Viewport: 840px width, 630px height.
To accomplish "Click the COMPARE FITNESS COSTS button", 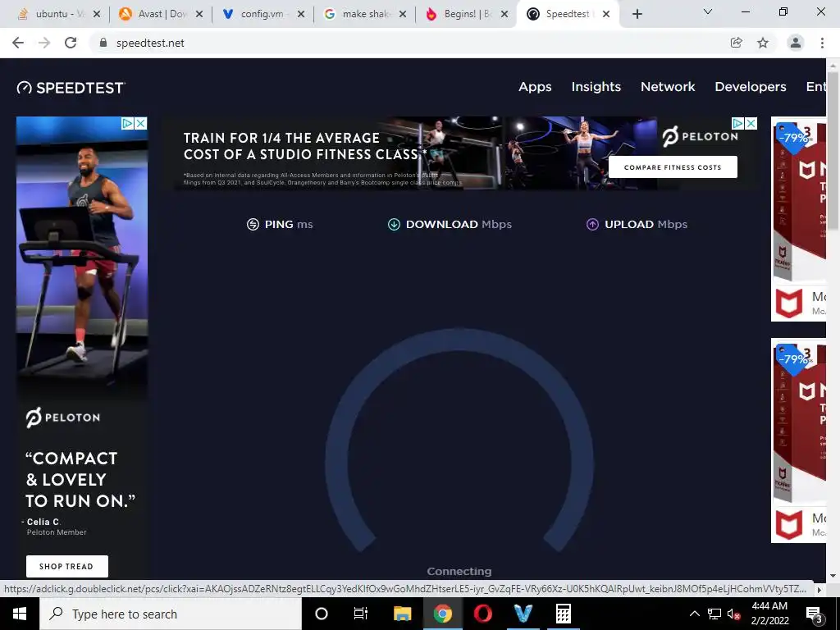I will pos(673,167).
